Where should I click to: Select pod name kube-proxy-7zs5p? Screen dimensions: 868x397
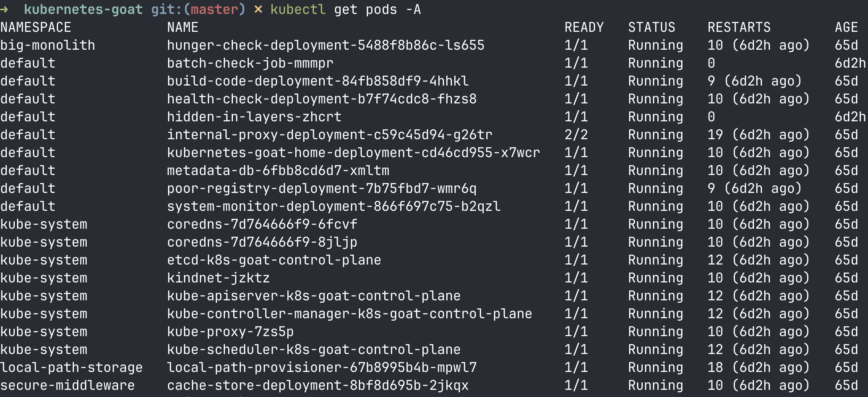230,331
